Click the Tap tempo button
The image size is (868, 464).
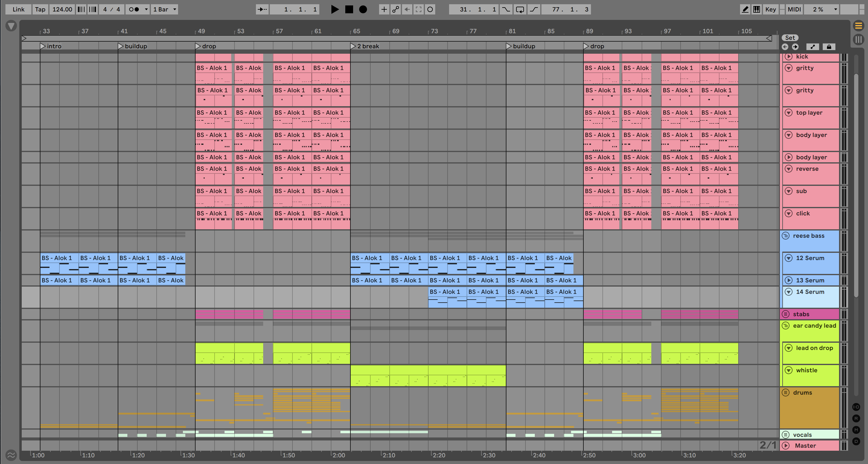[40, 9]
